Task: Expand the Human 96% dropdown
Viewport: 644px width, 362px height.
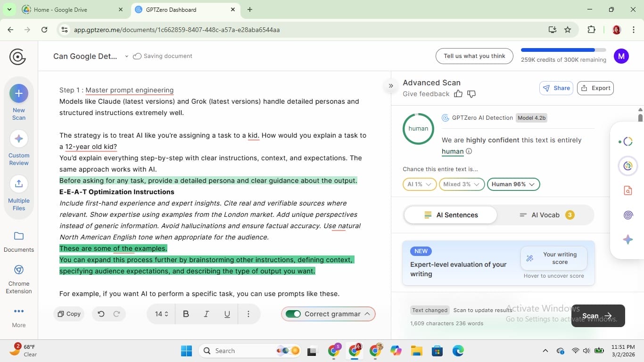Action: (x=513, y=184)
